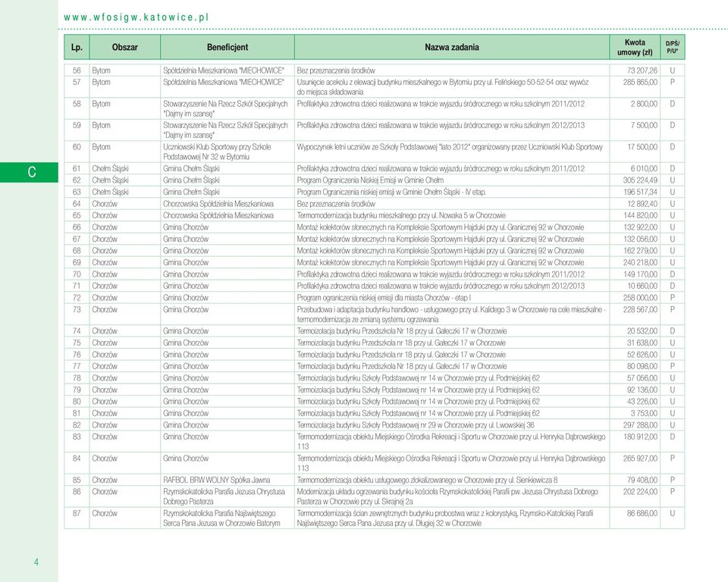Select row number 87

tap(77, 513)
